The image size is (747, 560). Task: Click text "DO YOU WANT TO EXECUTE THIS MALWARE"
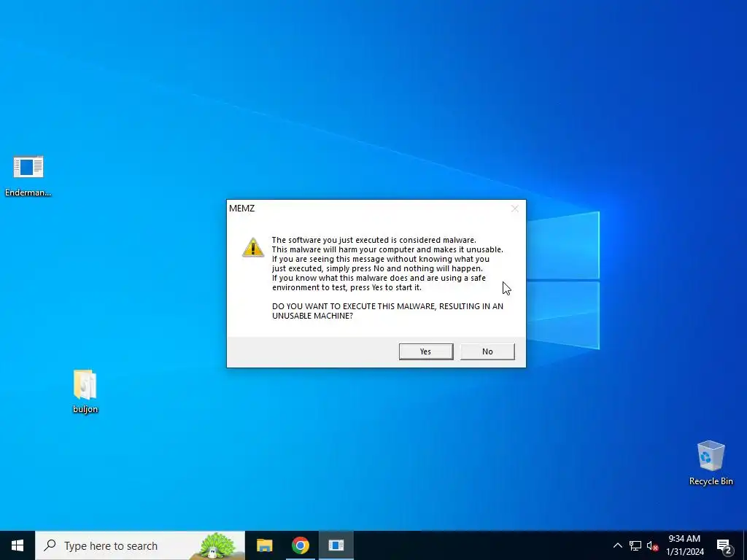tap(354, 306)
